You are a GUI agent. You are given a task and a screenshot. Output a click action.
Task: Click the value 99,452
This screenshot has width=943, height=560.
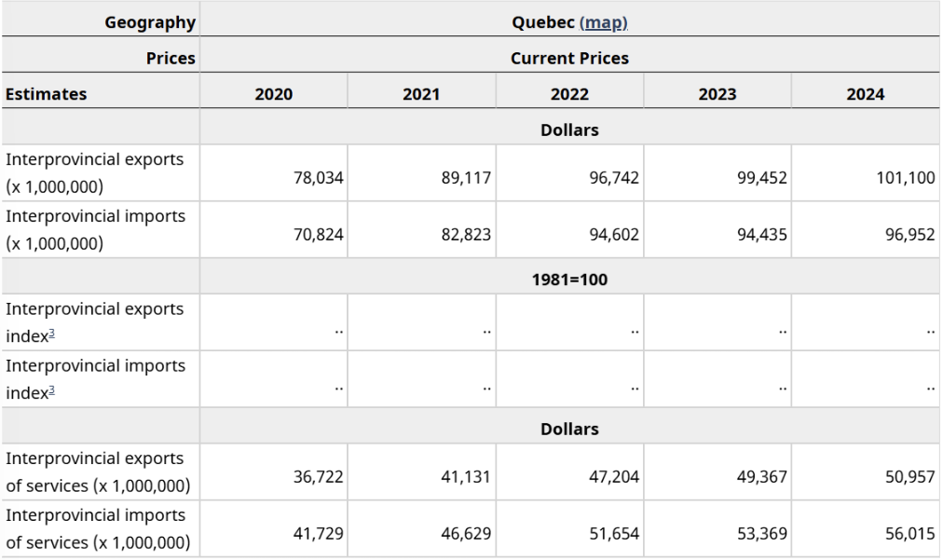pyautogui.click(x=762, y=178)
